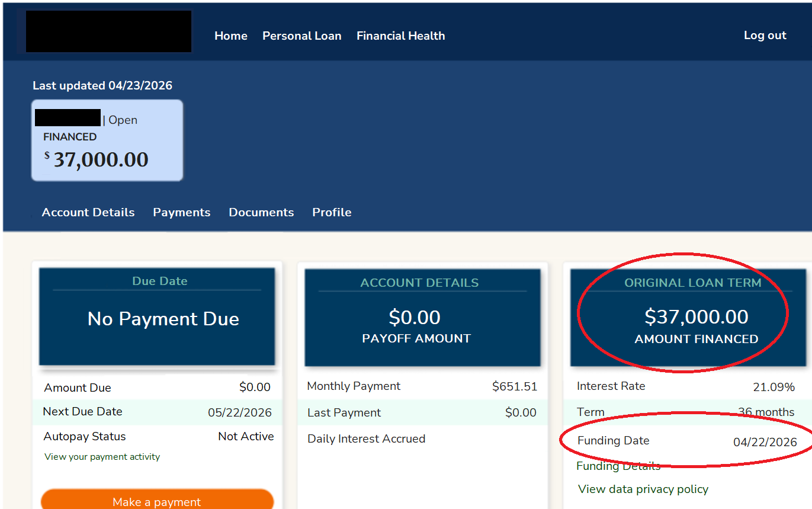Click the Monthly Payment row

422,386
